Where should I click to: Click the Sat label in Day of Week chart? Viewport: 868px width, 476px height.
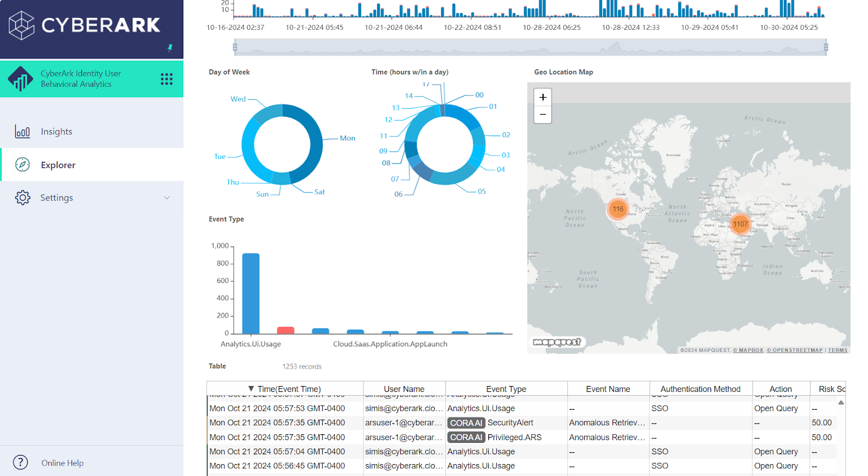tap(320, 192)
